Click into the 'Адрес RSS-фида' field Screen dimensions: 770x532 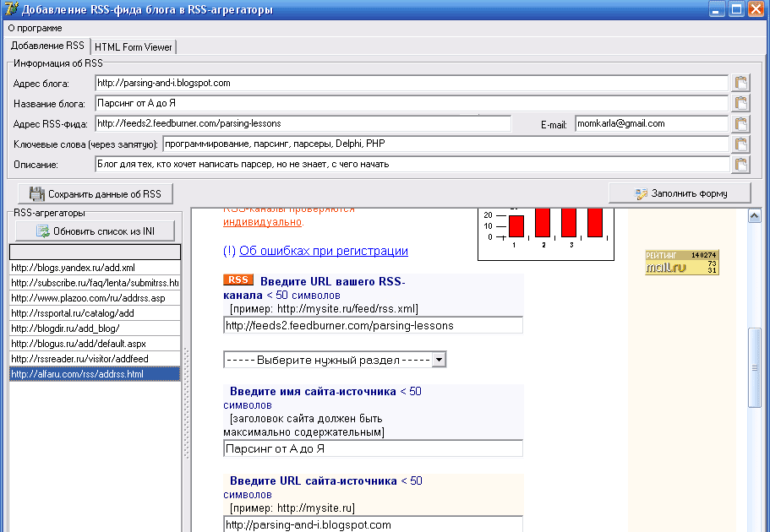(x=303, y=123)
